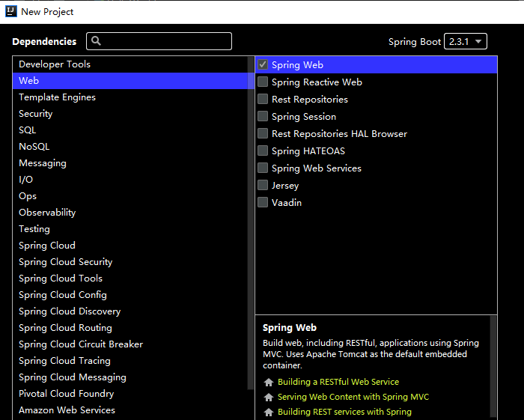Select the Developer Tools category
The image size is (524, 420).
click(130, 64)
